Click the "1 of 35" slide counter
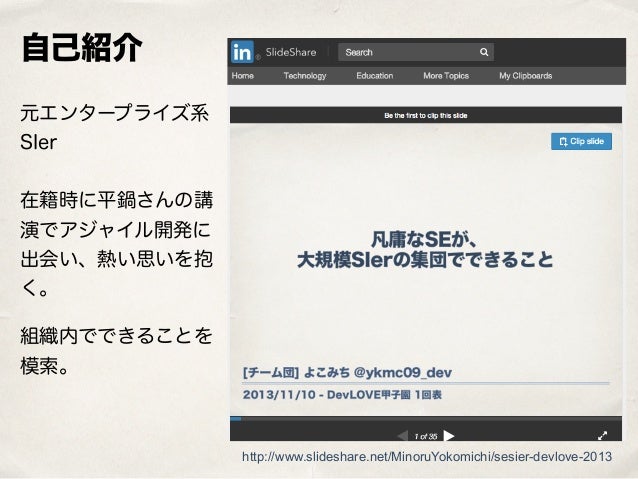Image resolution: width=638 pixels, height=479 pixels. (426, 436)
